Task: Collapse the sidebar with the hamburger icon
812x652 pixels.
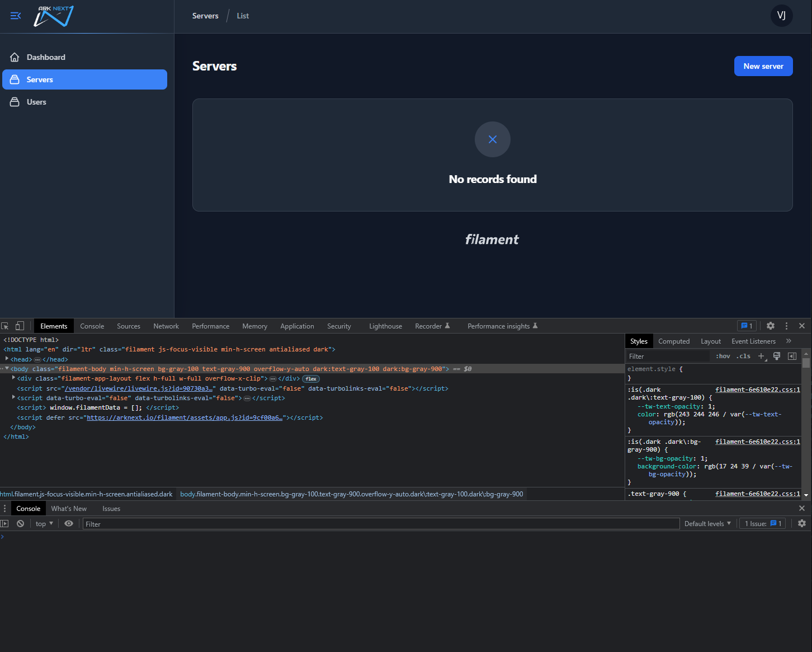Action: point(16,16)
